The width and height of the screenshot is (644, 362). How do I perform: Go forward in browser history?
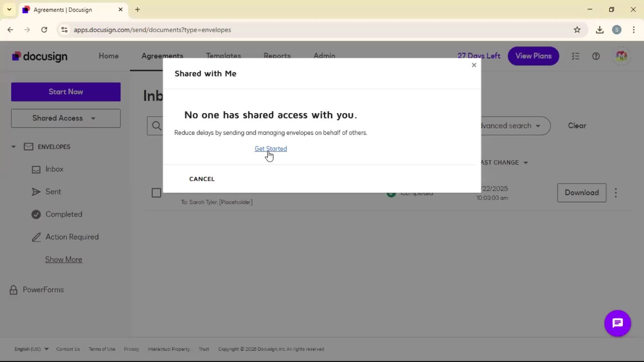[x=27, y=30]
